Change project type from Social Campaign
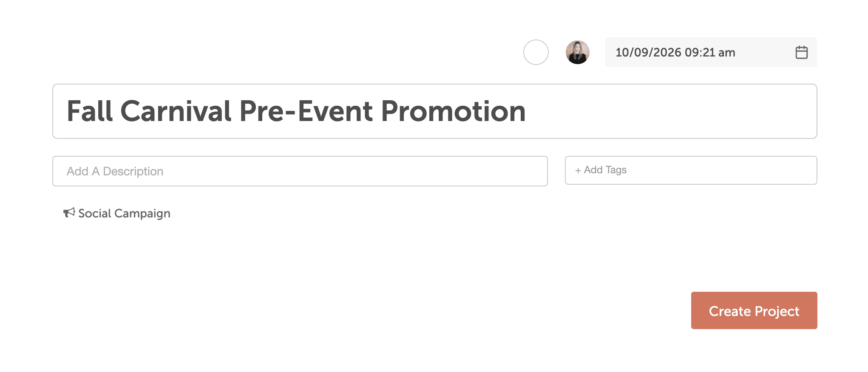Image resolution: width=868 pixels, height=372 pixels. click(x=117, y=213)
